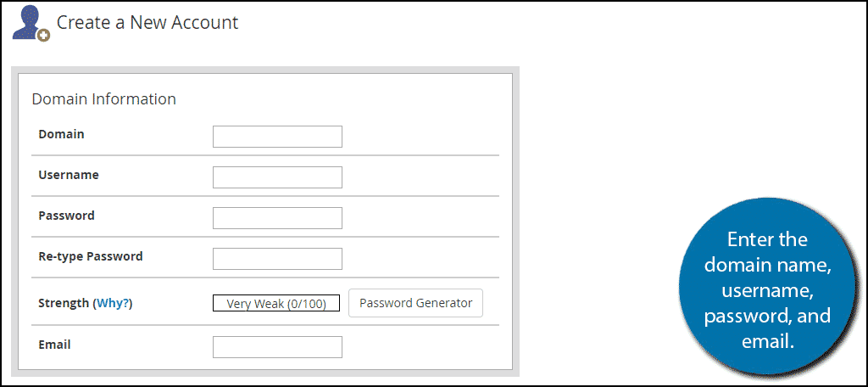
Task: Click the plus badge on the account icon
Action: pyautogui.click(x=43, y=35)
